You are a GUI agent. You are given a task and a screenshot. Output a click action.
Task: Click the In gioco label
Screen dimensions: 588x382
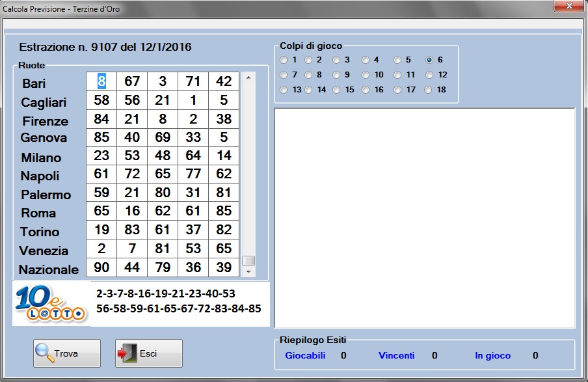[493, 356]
